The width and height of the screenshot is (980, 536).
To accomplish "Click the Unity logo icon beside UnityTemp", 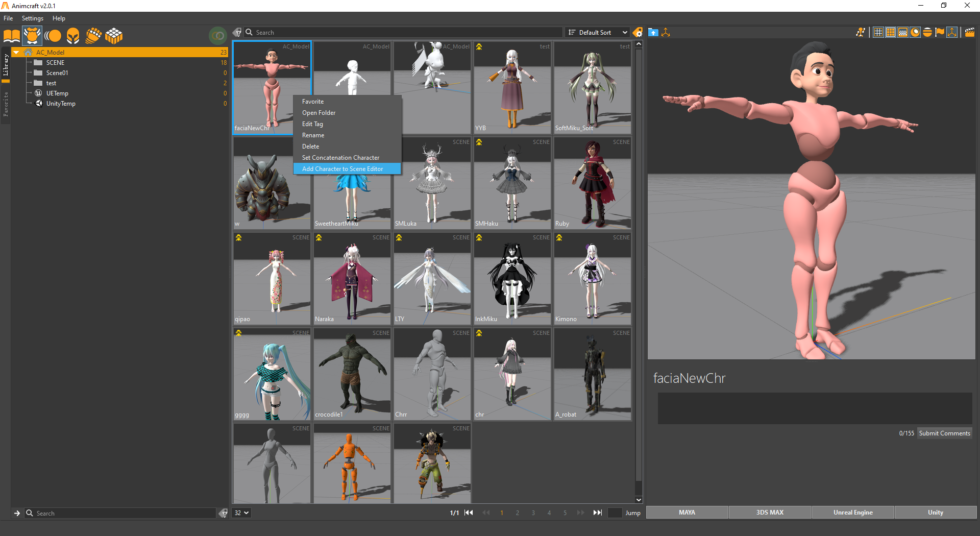I will pos(38,103).
